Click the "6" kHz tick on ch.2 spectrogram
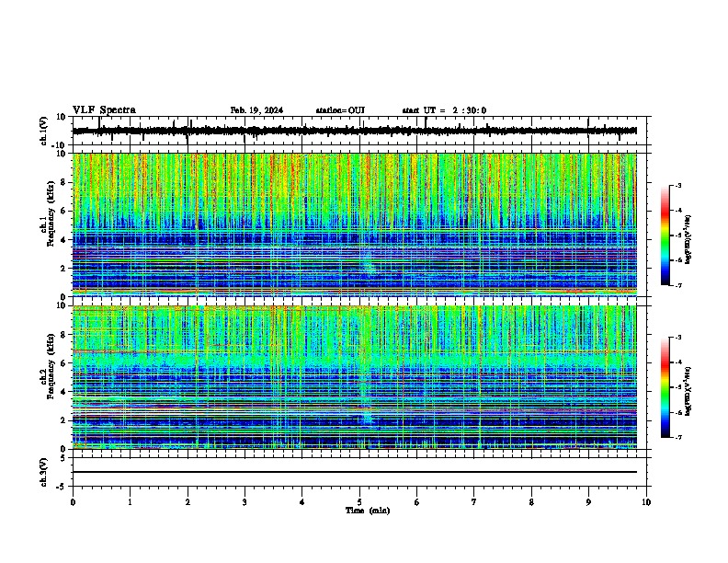Image resolution: width=728 pixels, height=563 pixels. [x=63, y=363]
